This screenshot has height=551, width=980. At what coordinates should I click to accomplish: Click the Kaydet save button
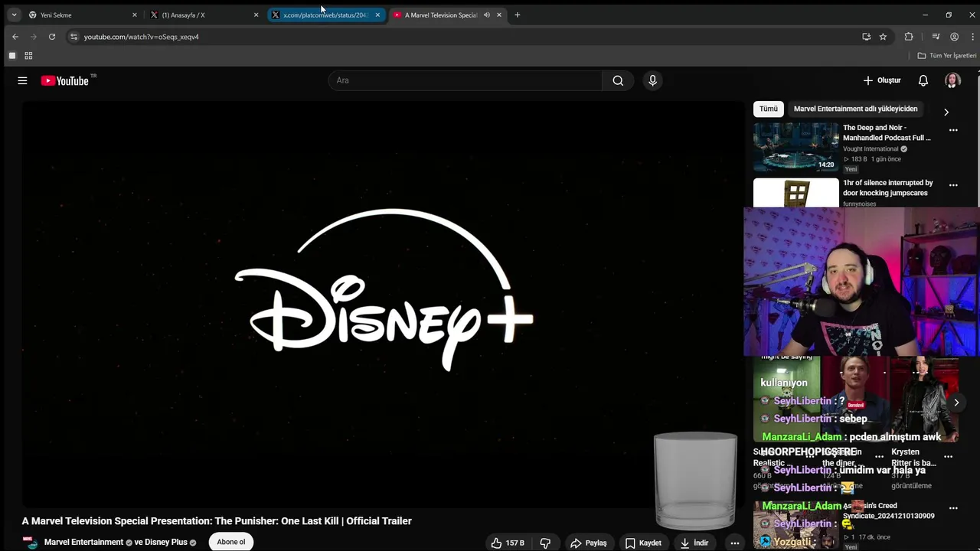click(x=643, y=543)
